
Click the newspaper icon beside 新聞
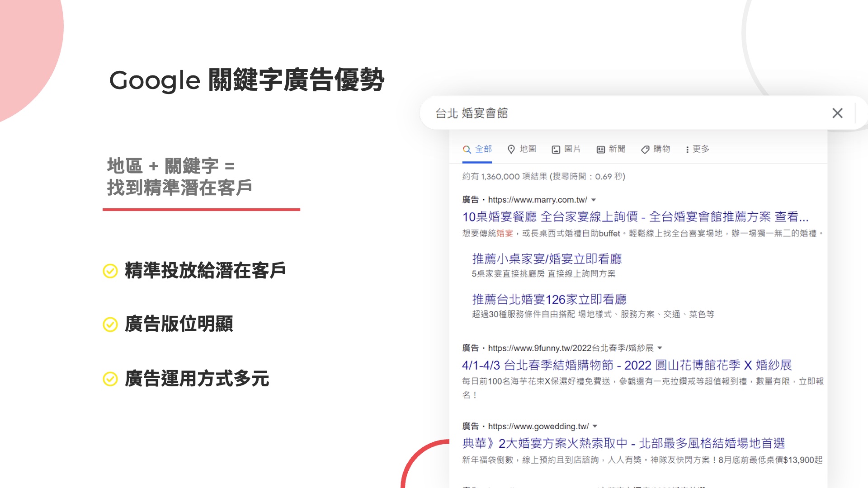pos(601,150)
